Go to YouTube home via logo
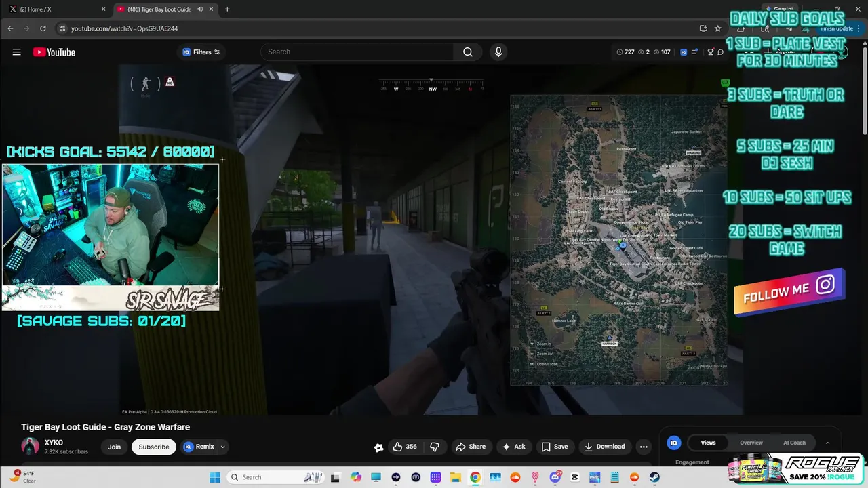 click(54, 52)
